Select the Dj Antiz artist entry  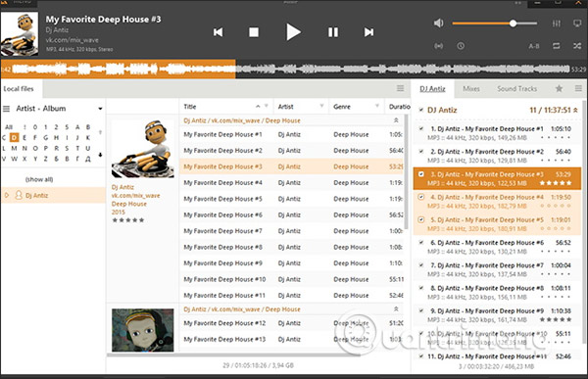[54, 195]
